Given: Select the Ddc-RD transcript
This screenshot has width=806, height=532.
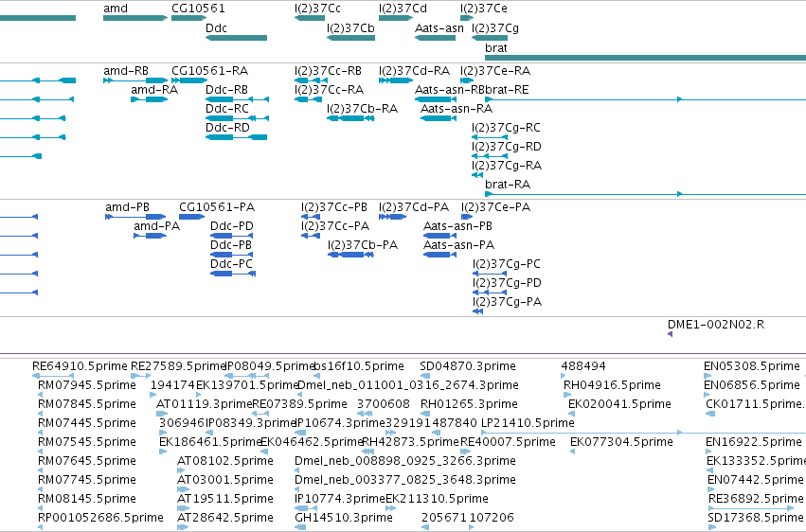Looking at the screenshot, I should point(237,137).
